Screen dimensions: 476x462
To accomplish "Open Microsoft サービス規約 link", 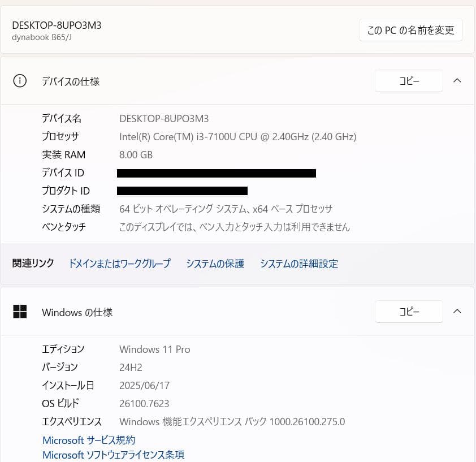I will click(x=89, y=440).
